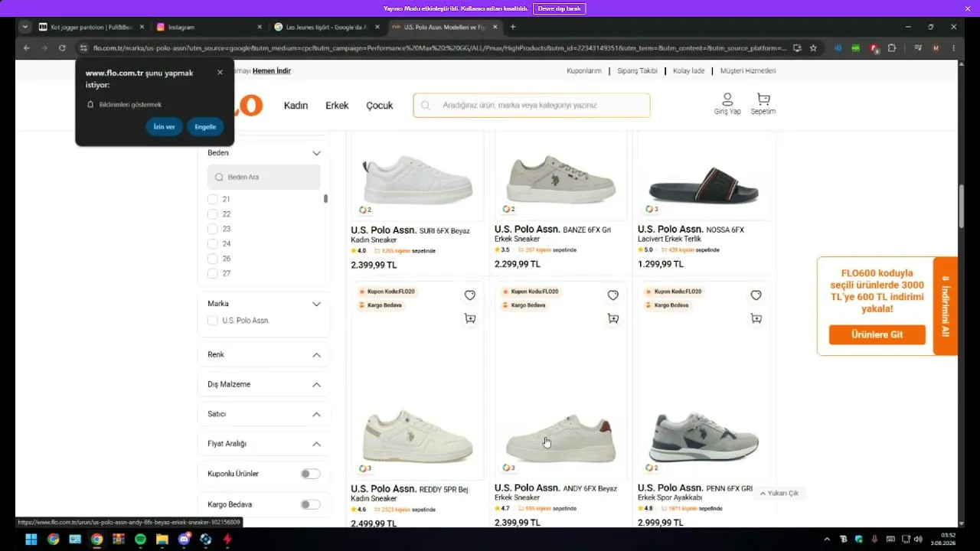This screenshot has height=551, width=980.
Task: Switch to the Instagram tab
Action: click(210, 27)
